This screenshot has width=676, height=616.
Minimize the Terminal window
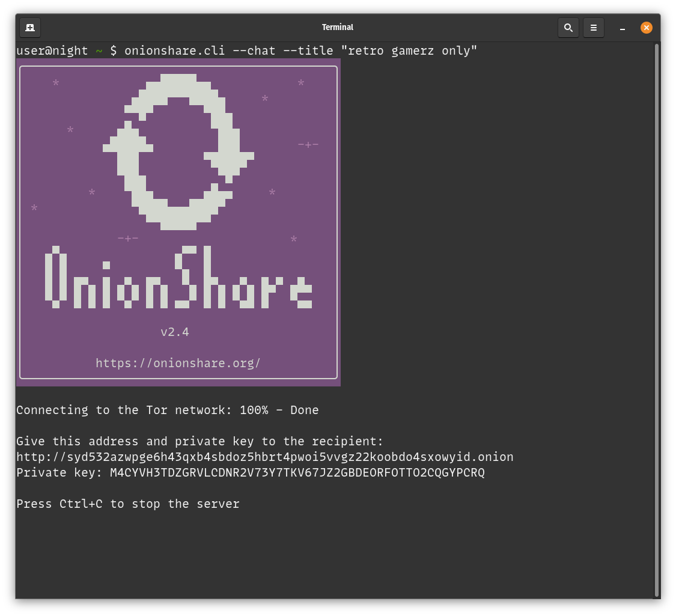[x=623, y=28]
